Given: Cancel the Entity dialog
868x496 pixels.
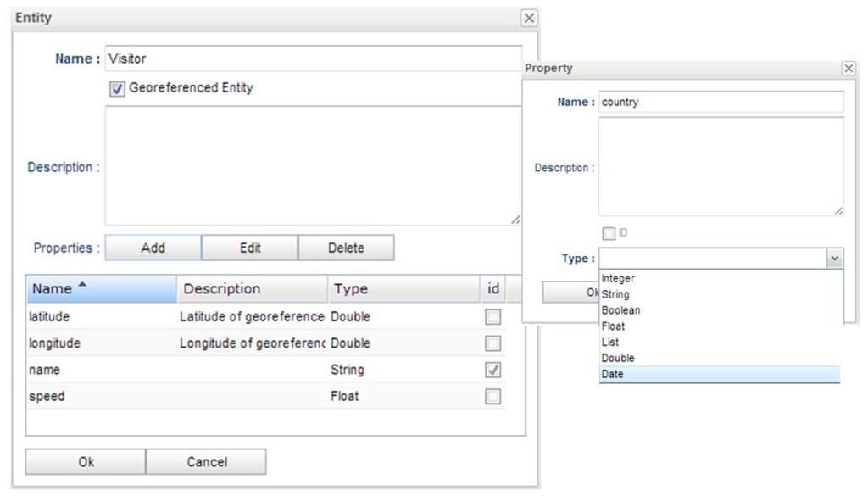Looking at the screenshot, I should [x=206, y=462].
